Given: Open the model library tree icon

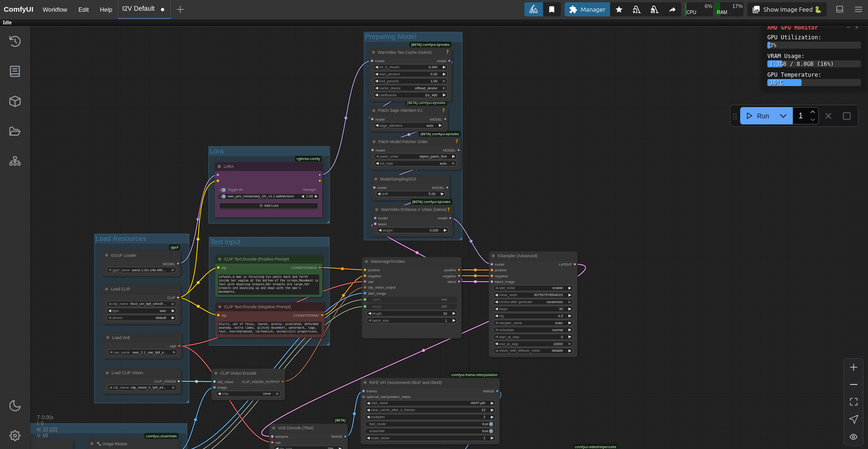Looking at the screenshot, I should coord(15,161).
